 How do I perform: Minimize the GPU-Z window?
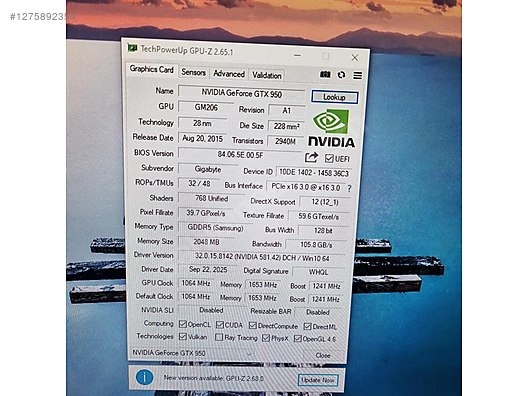[x=297, y=55]
